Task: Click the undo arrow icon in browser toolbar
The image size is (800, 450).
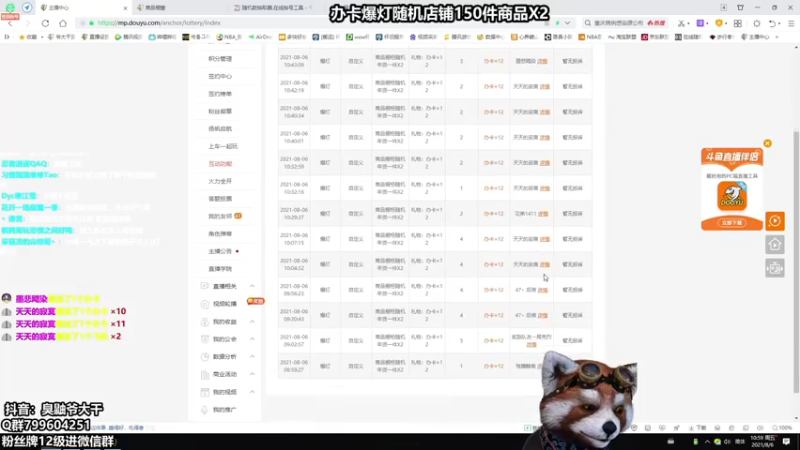Action: [x=772, y=23]
